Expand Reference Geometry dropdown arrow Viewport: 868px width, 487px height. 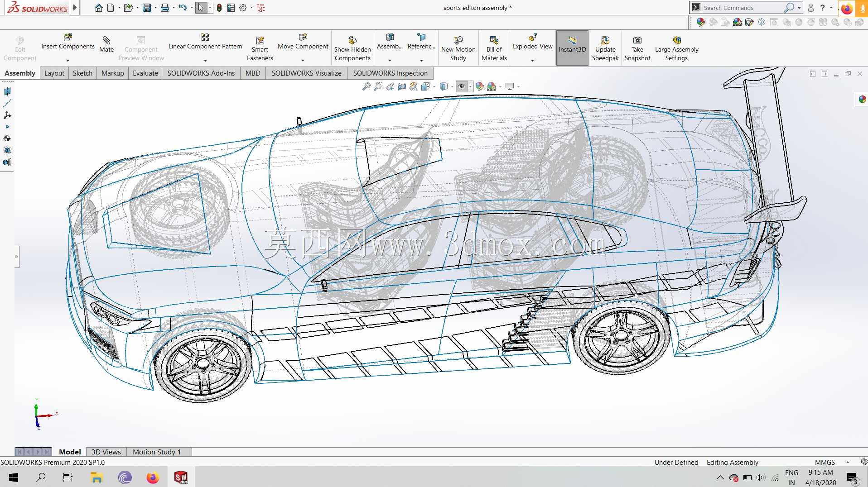coord(421,61)
